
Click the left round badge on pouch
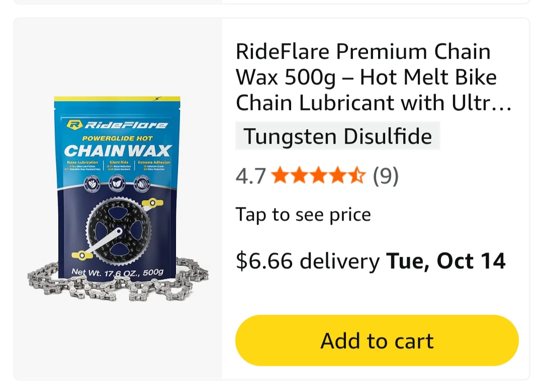coord(93,183)
